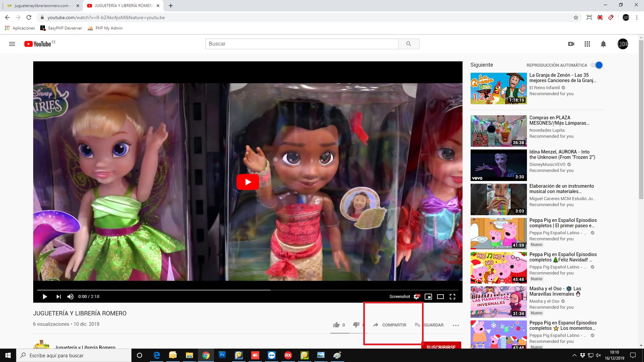
Task: Click the red recorder extension icon in Chrome toolbar
Action: 600,17
